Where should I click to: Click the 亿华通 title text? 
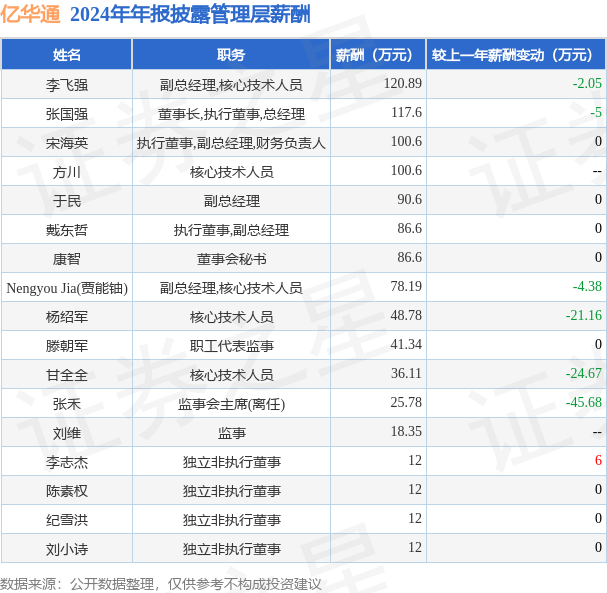point(30,15)
